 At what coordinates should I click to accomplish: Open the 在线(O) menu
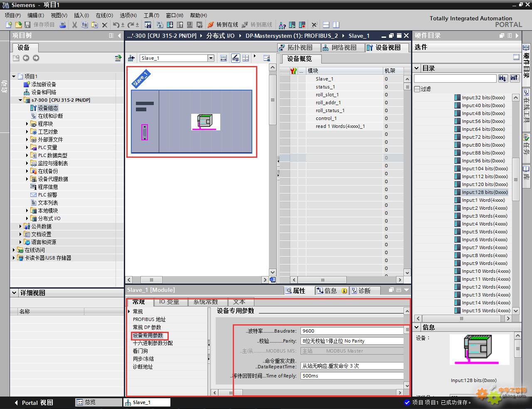click(104, 15)
